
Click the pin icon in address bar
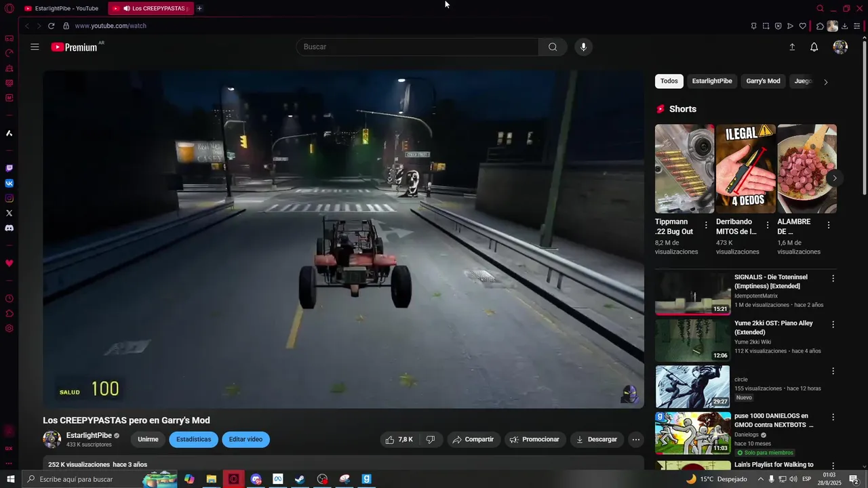coord(753,26)
